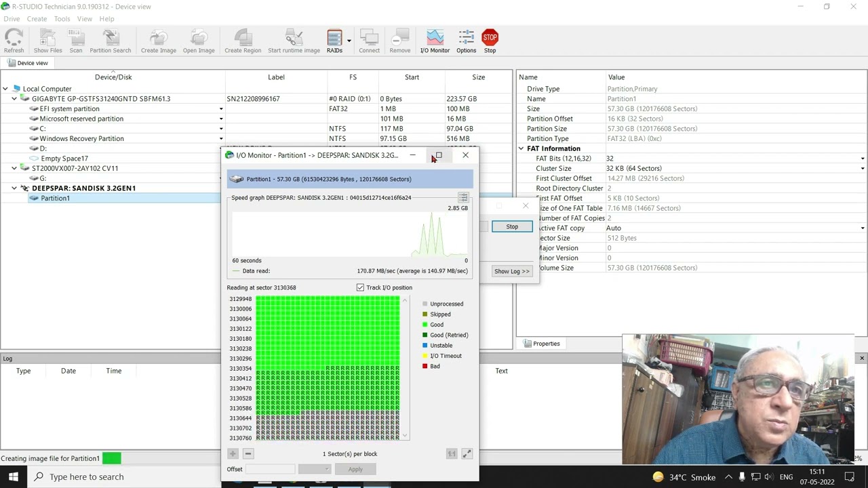Viewport: 868px width, 488px height.
Task: Open the Cluster Size value dropdown
Action: (x=863, y=169)
